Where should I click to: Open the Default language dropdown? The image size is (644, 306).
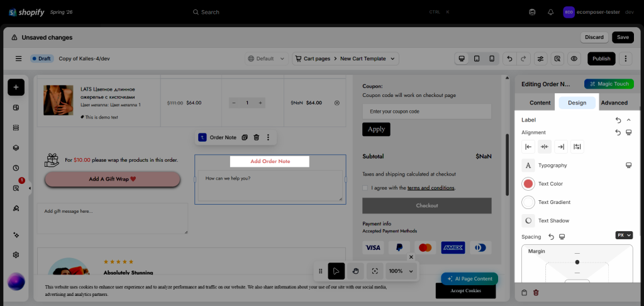(x=267, y=59)
